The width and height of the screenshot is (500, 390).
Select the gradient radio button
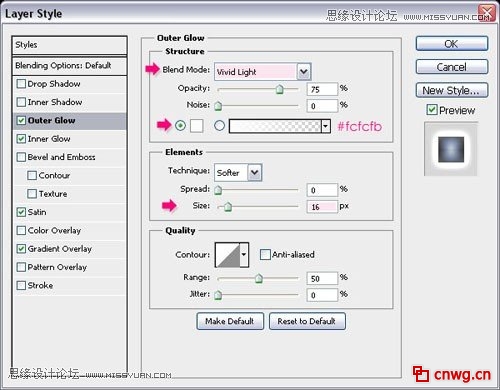pyautogui.click(x=219, y=126)
